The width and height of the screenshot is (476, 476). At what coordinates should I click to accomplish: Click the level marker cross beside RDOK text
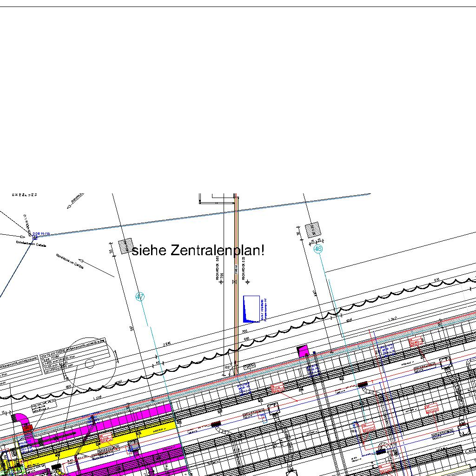247,282
